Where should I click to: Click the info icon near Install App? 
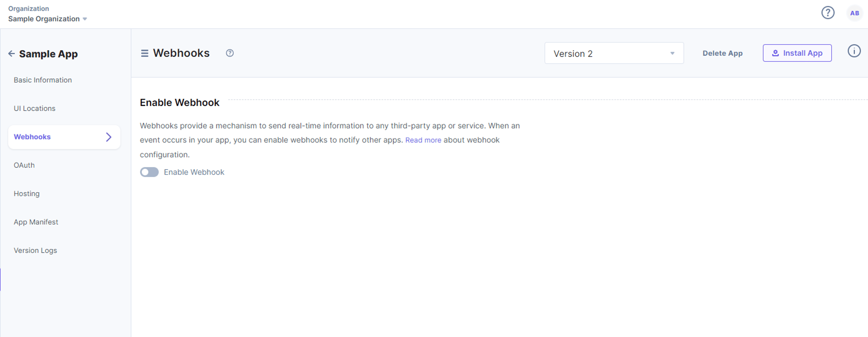[x=854, y=51]
